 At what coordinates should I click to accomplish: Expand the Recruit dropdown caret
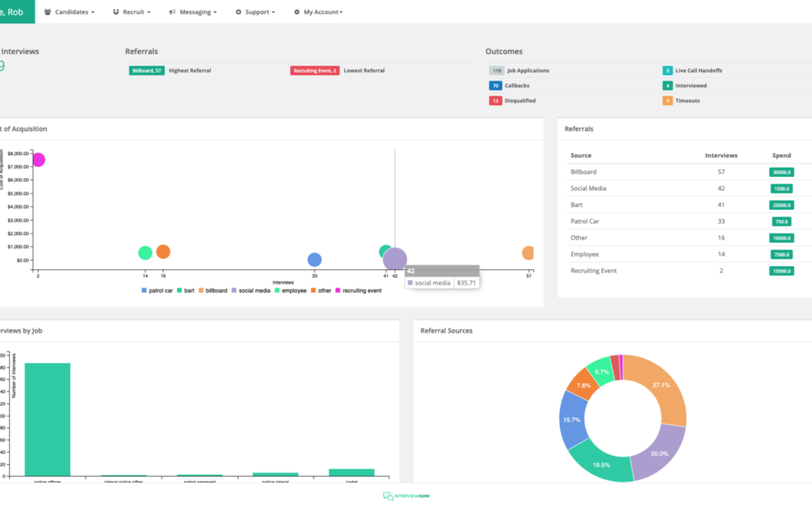(149, 13)
